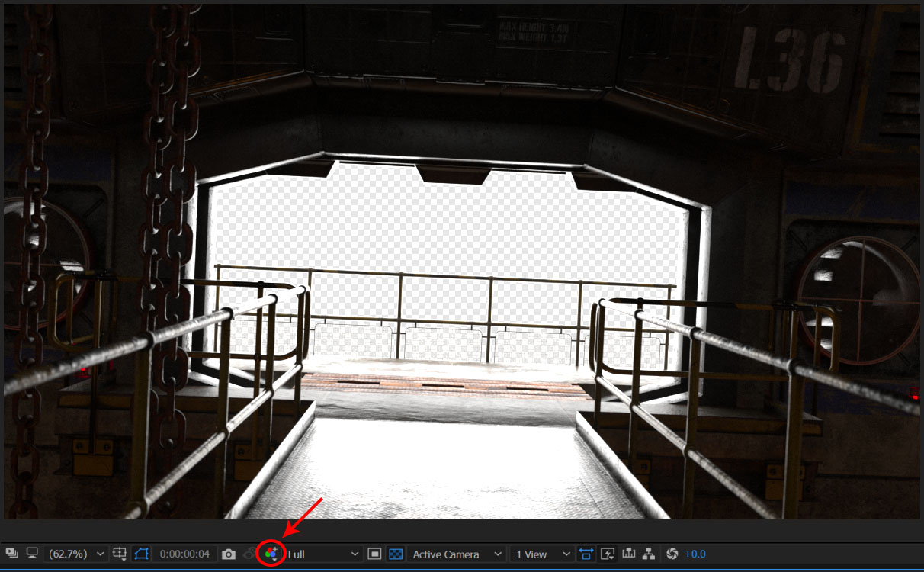Screen dimensions: 924x572
Task: Click the +0.0 exposure value
Action: (x=695, y=554)
